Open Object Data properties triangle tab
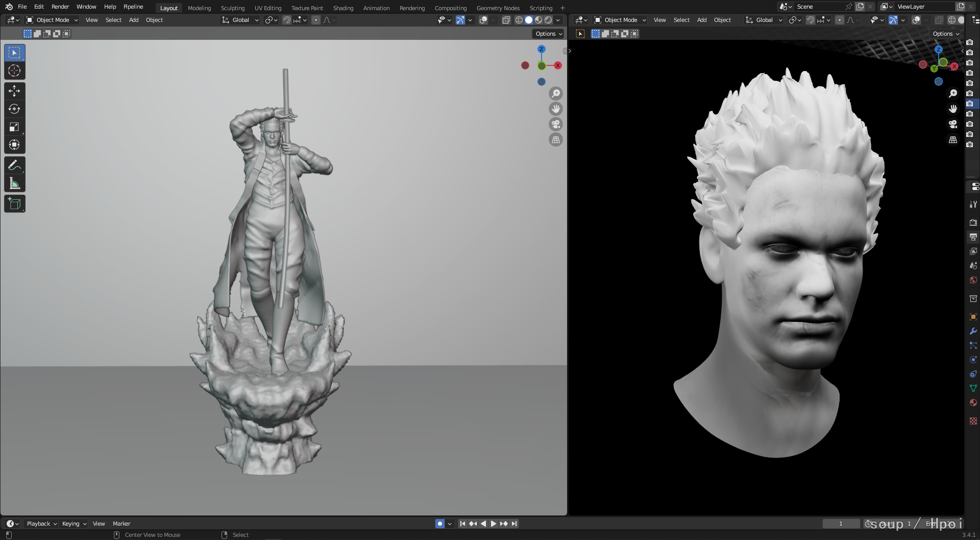980x540 pixels. pos(973,388)
